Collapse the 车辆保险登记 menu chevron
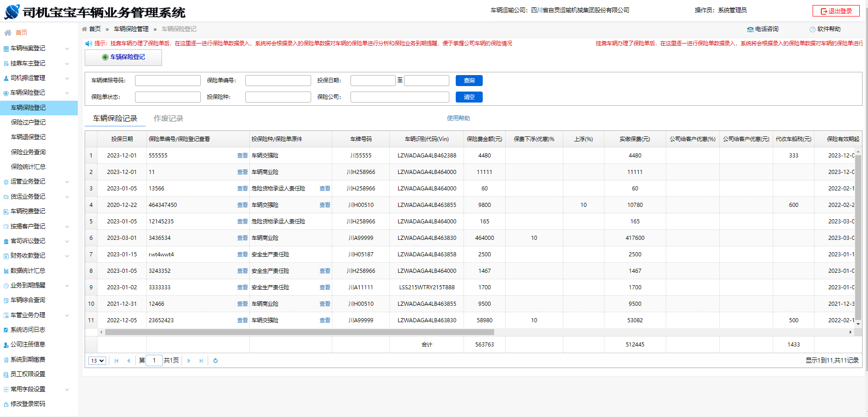Screen dimensions: 868x417 tap(67, 93)
